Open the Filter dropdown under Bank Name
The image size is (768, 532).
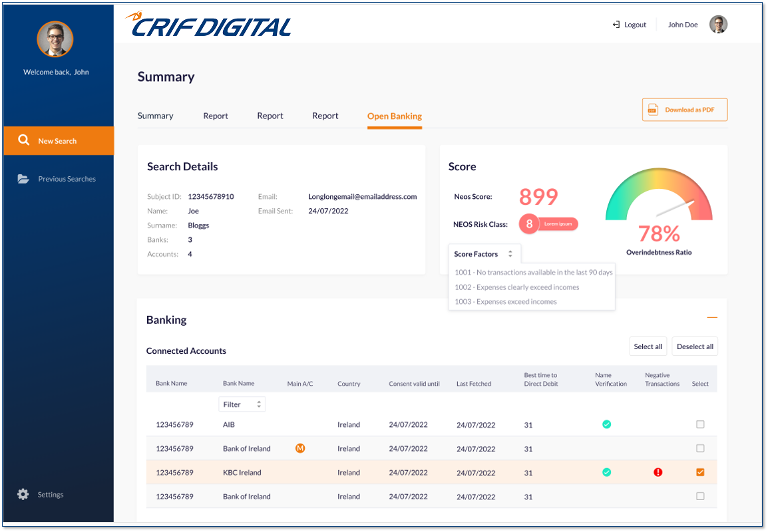pos(242,404)
